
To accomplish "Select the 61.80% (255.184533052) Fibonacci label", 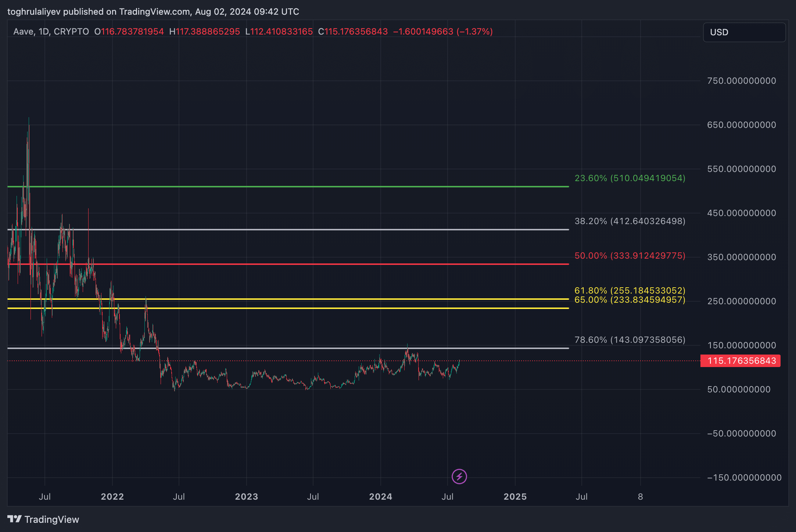I will point(630,291).
